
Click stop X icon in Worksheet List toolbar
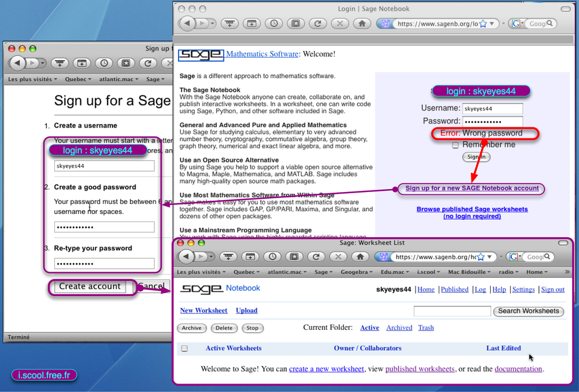coord(338,256)
